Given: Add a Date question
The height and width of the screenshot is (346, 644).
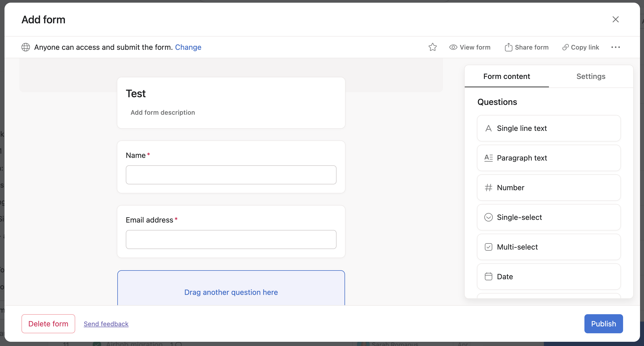Looking at the screenshot, I should click(548, 277).
